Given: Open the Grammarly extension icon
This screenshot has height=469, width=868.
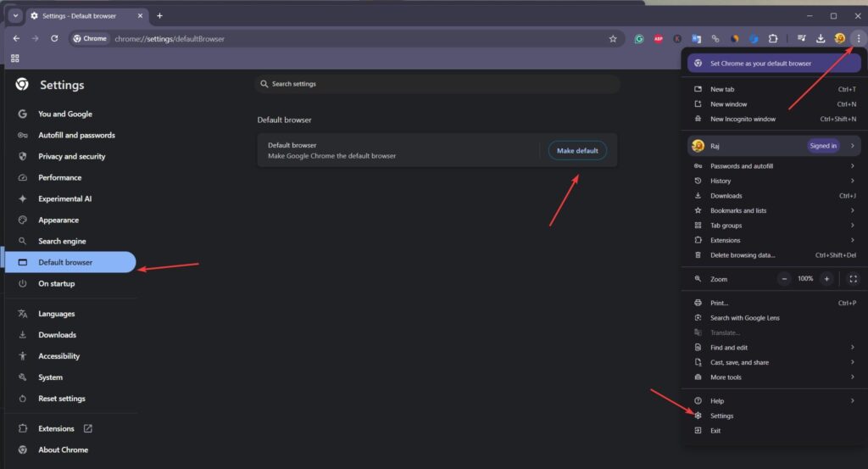Looking at the screenshot, I should point(639,39).
